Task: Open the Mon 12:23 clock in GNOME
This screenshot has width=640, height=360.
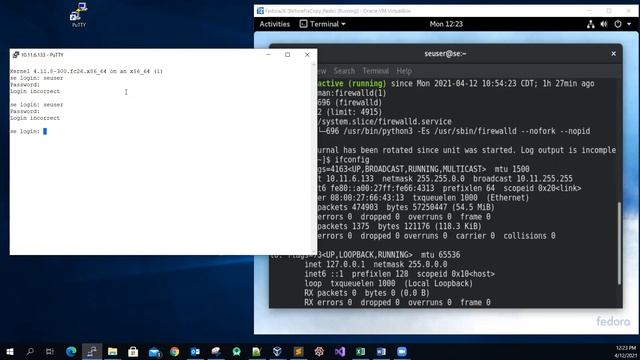Action: (x=446, y=24)
